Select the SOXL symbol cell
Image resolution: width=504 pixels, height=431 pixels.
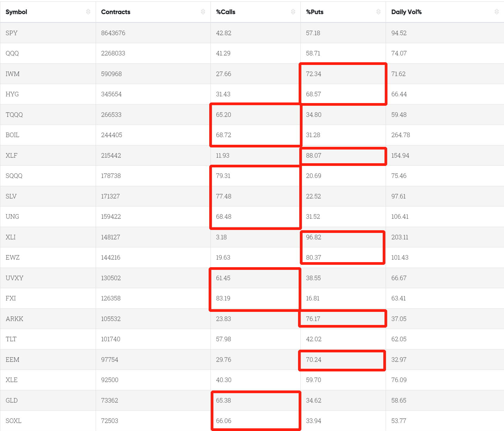13,421
